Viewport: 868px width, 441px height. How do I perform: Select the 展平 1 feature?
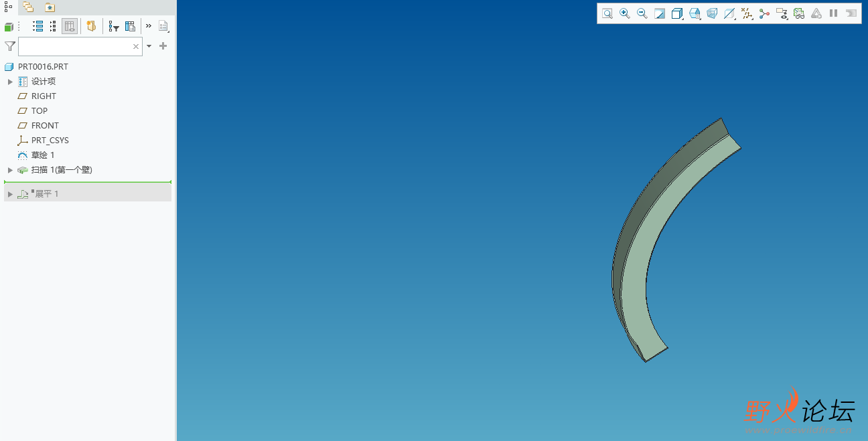click(47, 194)
